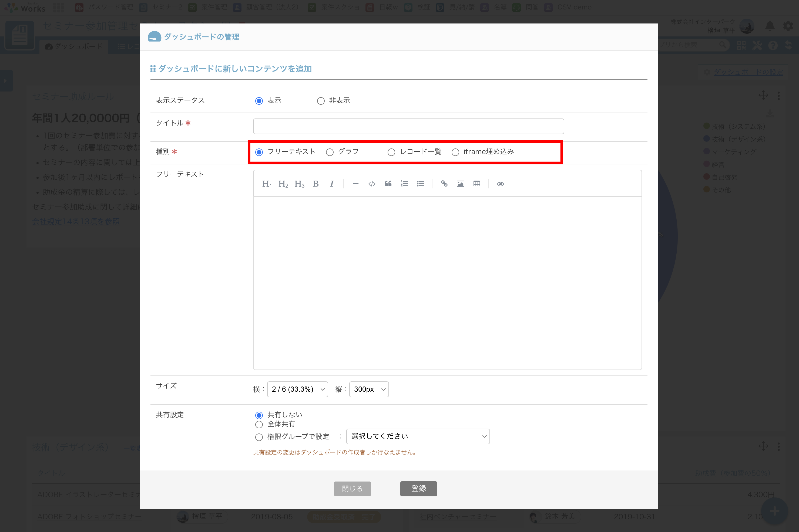
Task: Select 共有しない sharing option
Action: coord(259,415)
